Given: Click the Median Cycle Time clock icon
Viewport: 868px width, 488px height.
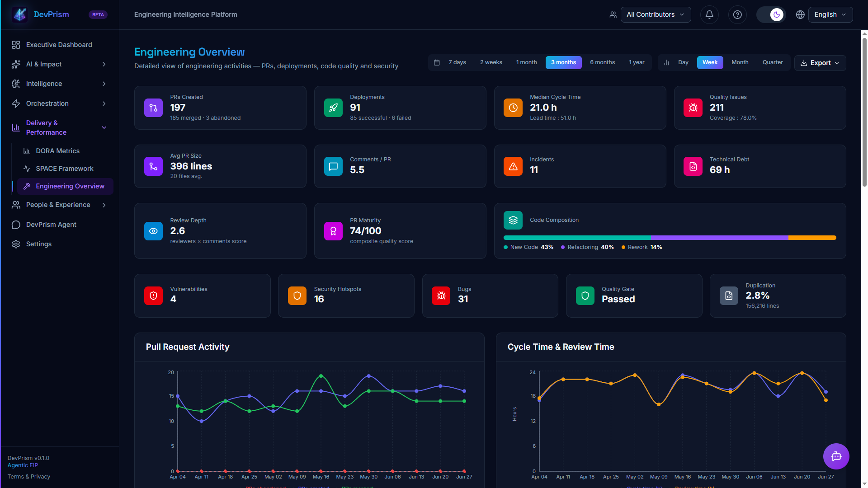Looking at the screenshot, I should (x=513, y=108).
